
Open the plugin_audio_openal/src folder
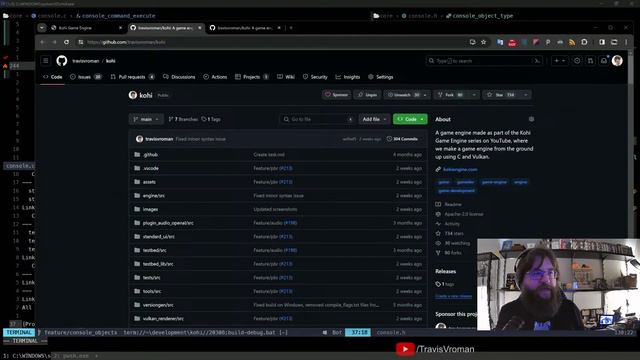pos(168,223)
